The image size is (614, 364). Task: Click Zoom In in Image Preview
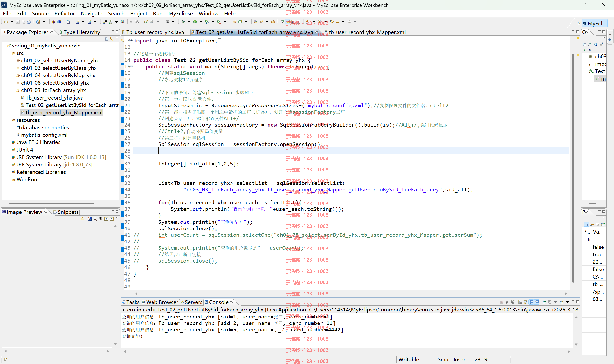pos(100,219)
